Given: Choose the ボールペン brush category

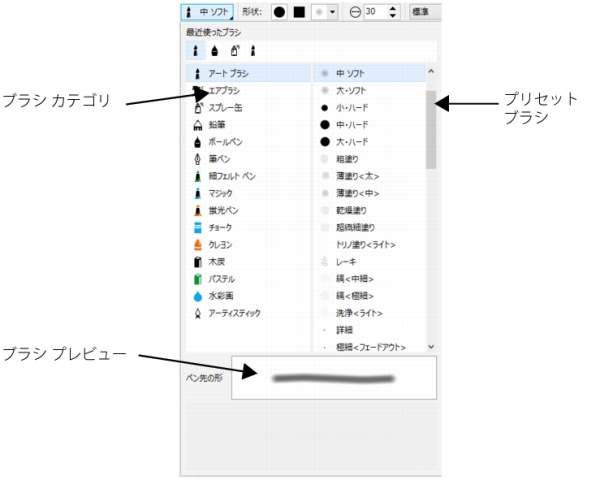Looking at the screenshot, I should [224, 141].
